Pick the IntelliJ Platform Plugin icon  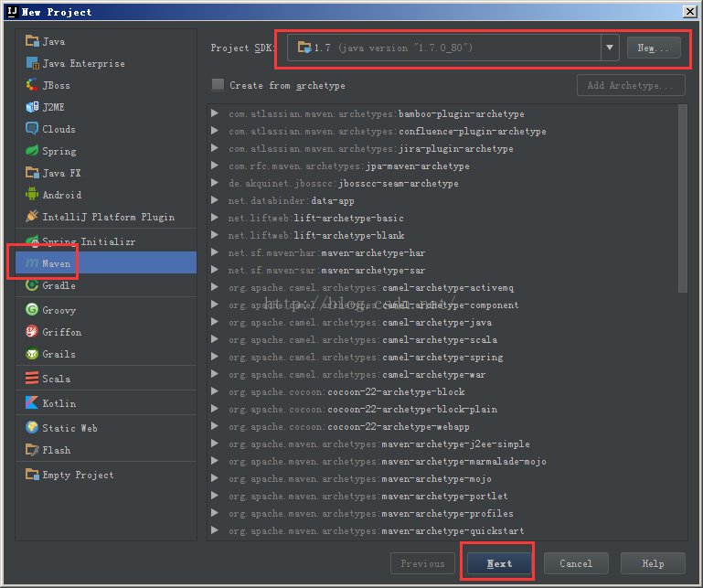tap(32, 217)
